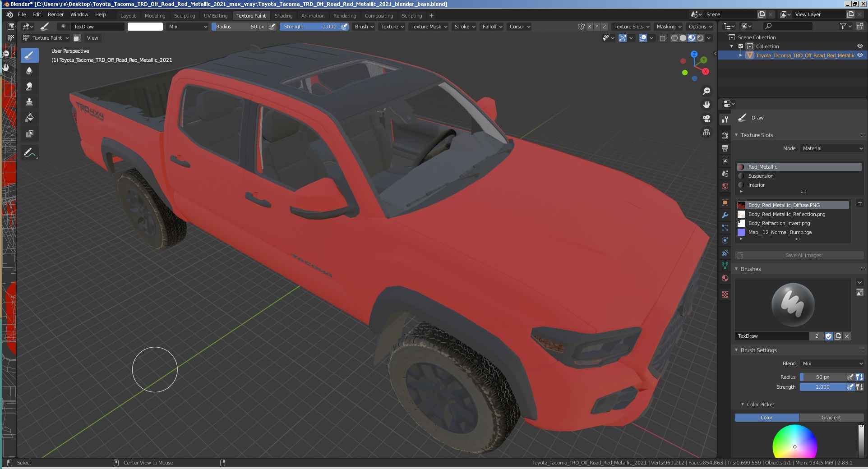Screen dimensions: 868x469
Task: Click the viewport pan hand icon
Action: (x=706, y=105)
